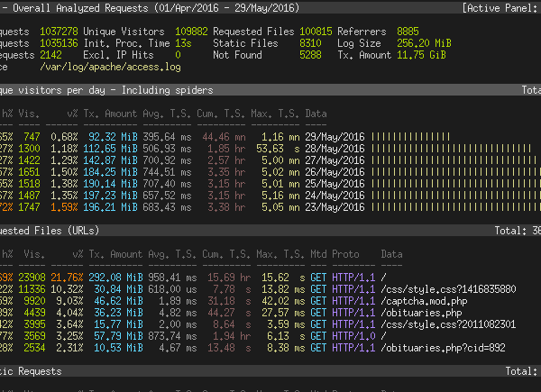Screen dimensions: 541x392
Task: Click cumulative time 15.69 hr
Action: pyautogui.click(x=229, y=278)
